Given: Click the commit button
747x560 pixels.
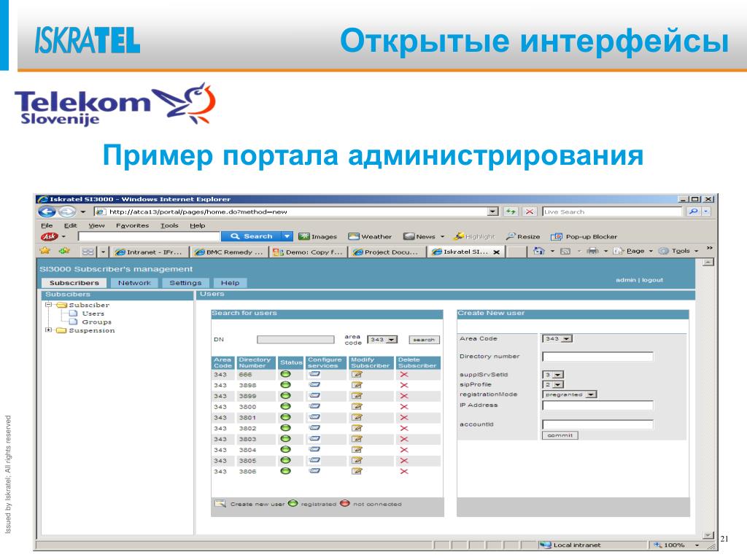Looking at the screenshot, I should tap(560, 435).
